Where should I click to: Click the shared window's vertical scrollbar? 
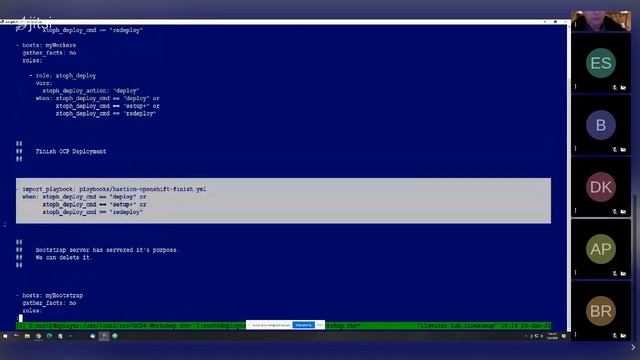point(569,178)
